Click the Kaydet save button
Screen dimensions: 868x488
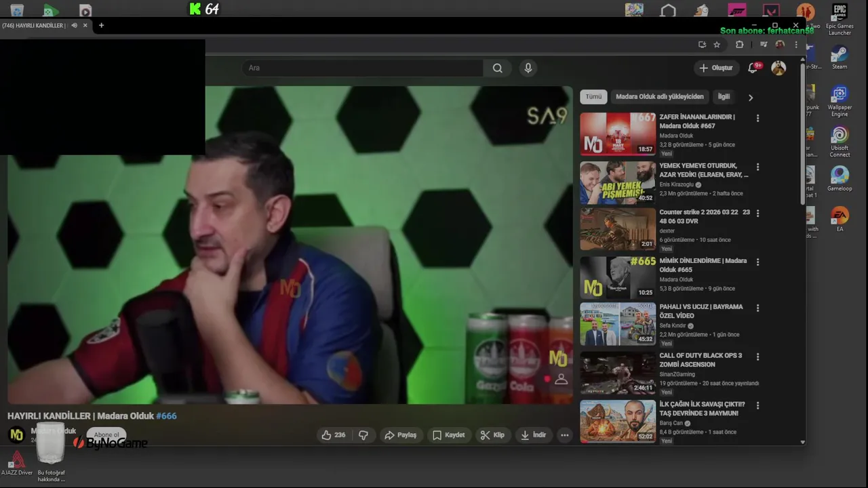448,435
